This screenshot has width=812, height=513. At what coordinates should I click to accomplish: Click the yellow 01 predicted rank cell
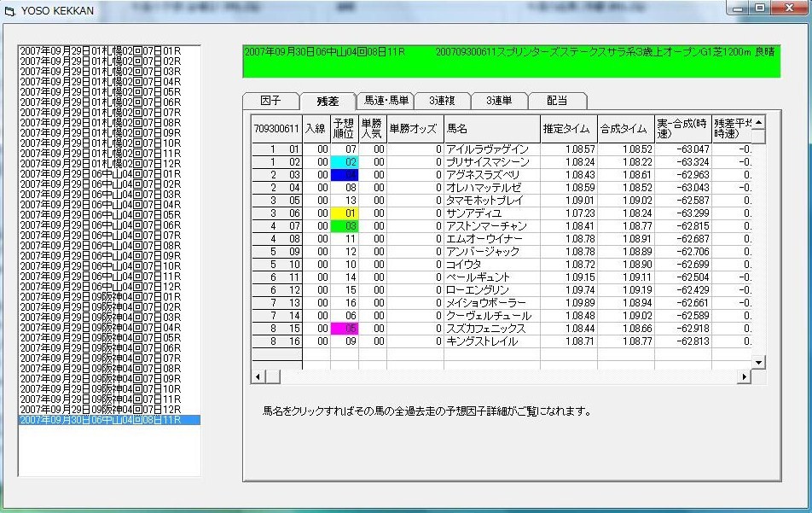pyautogui.click(x=345, y=213)
